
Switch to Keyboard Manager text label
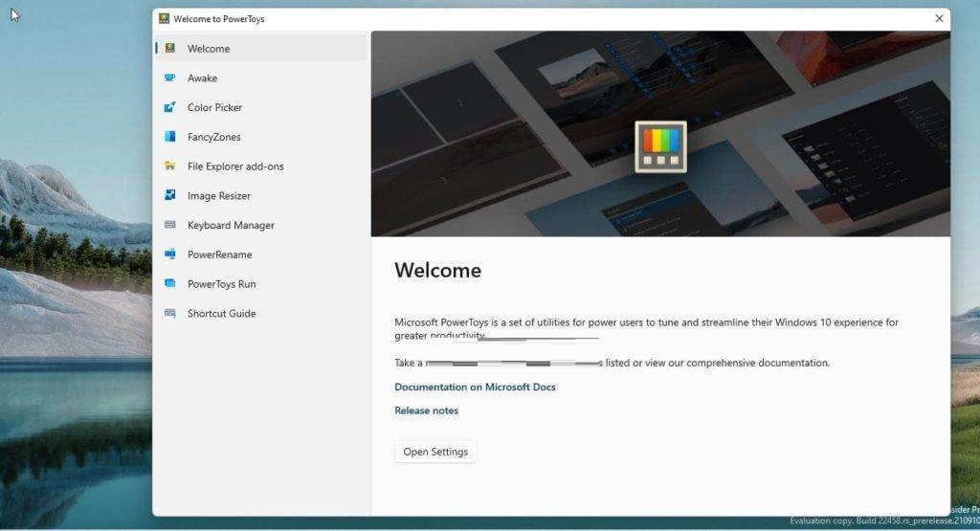pyautogui.click(x=231, y=225)
